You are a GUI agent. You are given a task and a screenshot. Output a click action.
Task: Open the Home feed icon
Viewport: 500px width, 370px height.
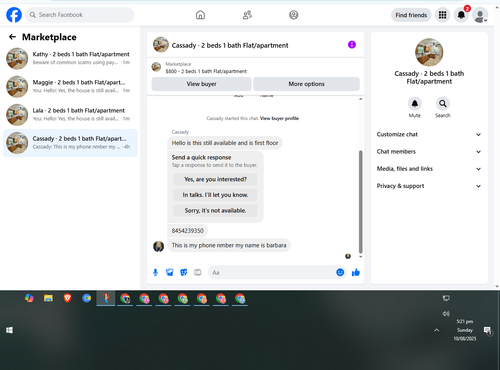tap(200, 15)
